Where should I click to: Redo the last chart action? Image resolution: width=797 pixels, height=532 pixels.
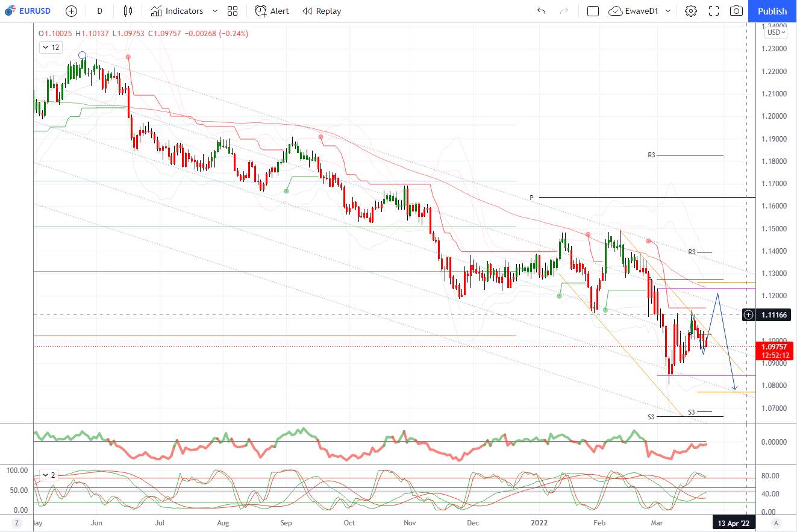tap(564, 11)
